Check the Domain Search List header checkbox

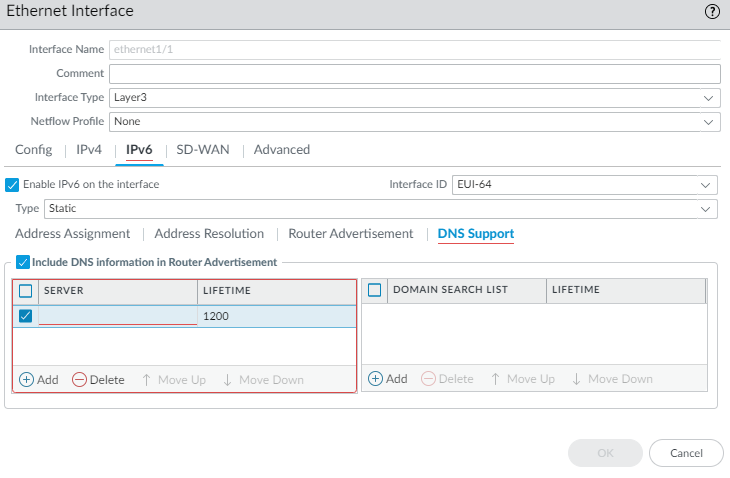click(x=375, y=290)
